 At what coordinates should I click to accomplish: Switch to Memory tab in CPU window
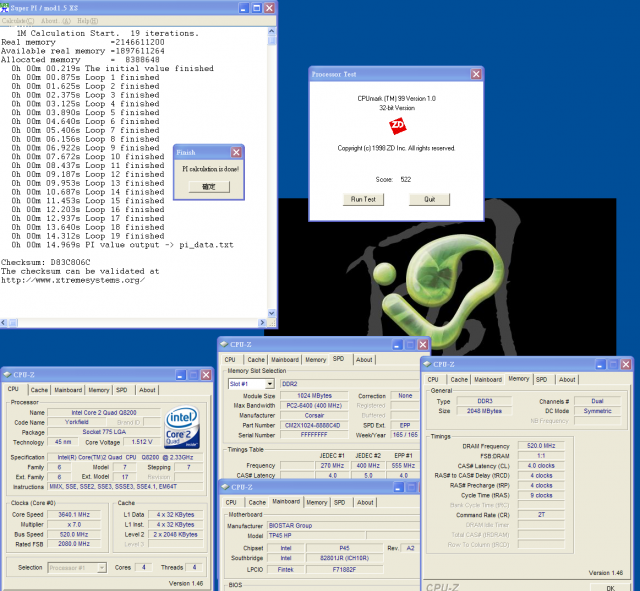99,390
